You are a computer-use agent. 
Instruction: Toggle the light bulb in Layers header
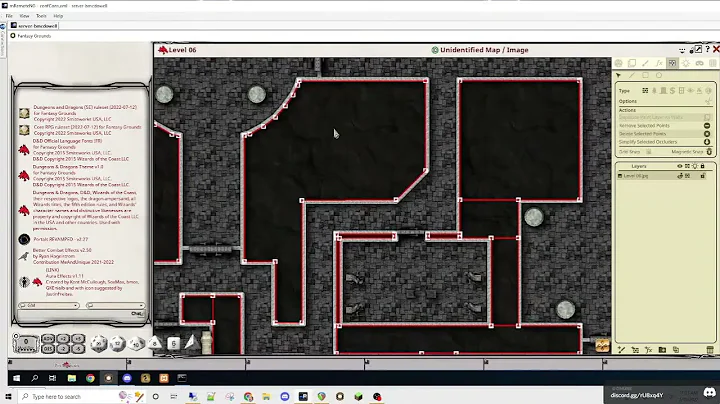click(695, 166)
